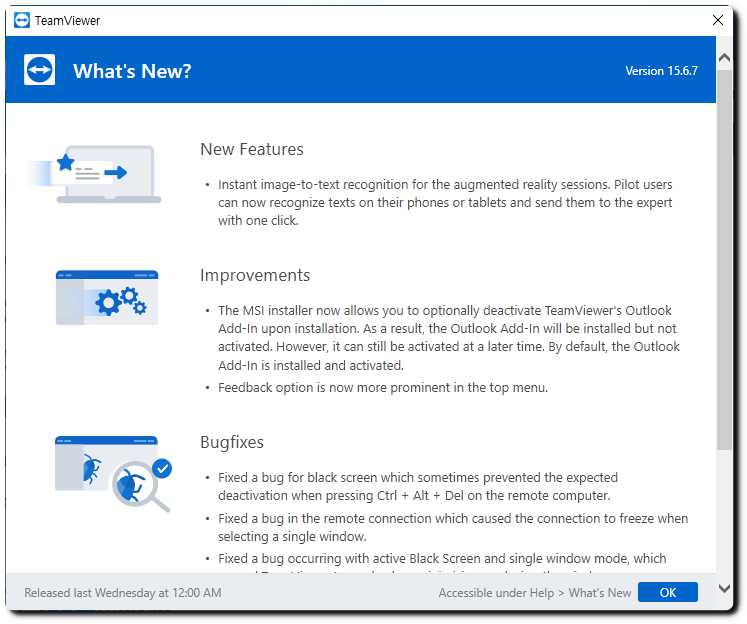Click the TeamViewer icon in the title bar

(22, 20)
